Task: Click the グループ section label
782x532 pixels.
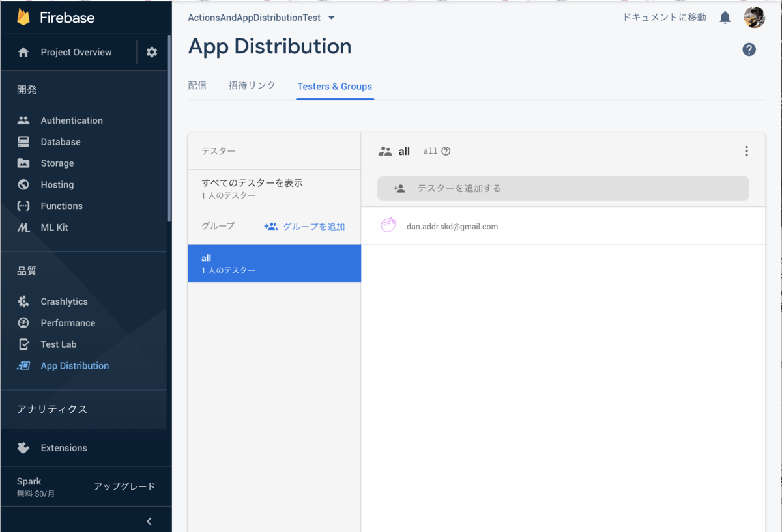Action: coord(218,225)
